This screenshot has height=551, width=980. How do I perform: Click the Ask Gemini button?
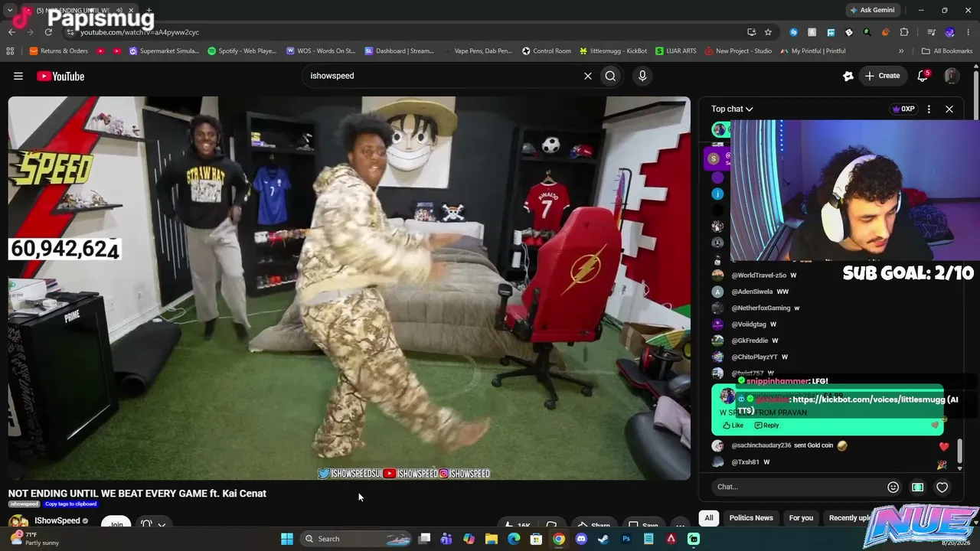(871, 11)
